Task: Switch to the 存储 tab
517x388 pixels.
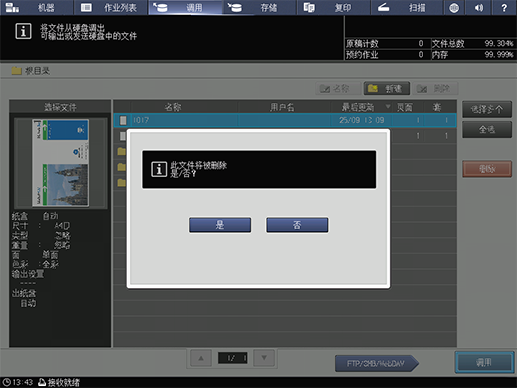Action: 259,7
